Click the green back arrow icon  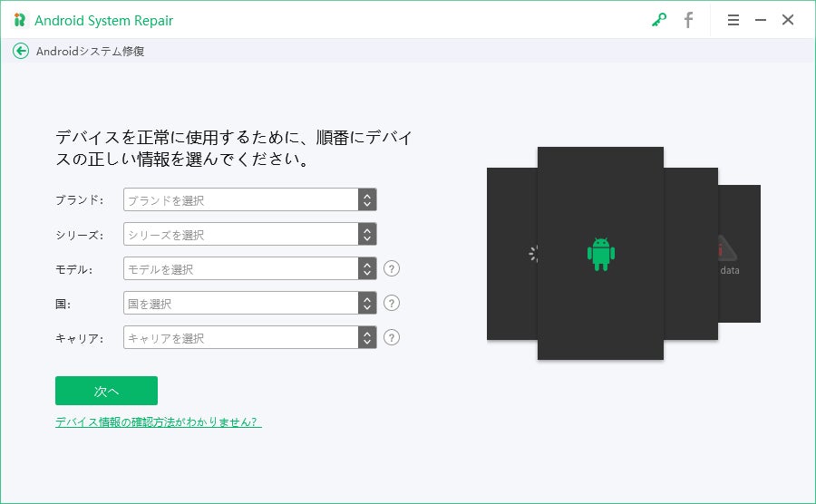(x=21, y=51)
